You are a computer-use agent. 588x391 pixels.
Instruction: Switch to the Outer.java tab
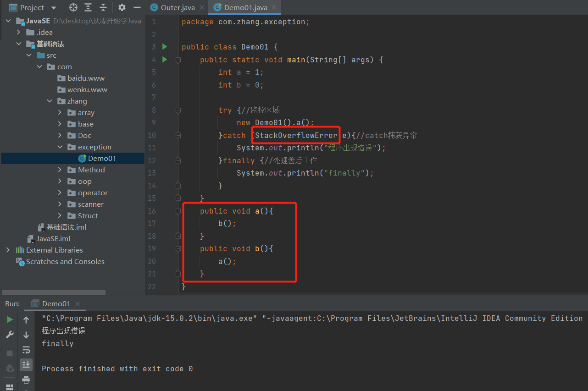[178, 7]
